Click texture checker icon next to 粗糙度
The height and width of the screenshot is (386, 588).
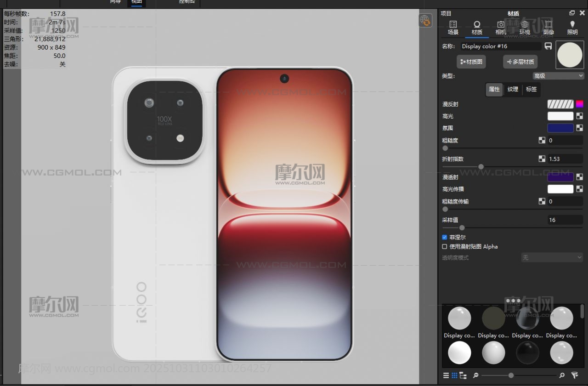542,141
